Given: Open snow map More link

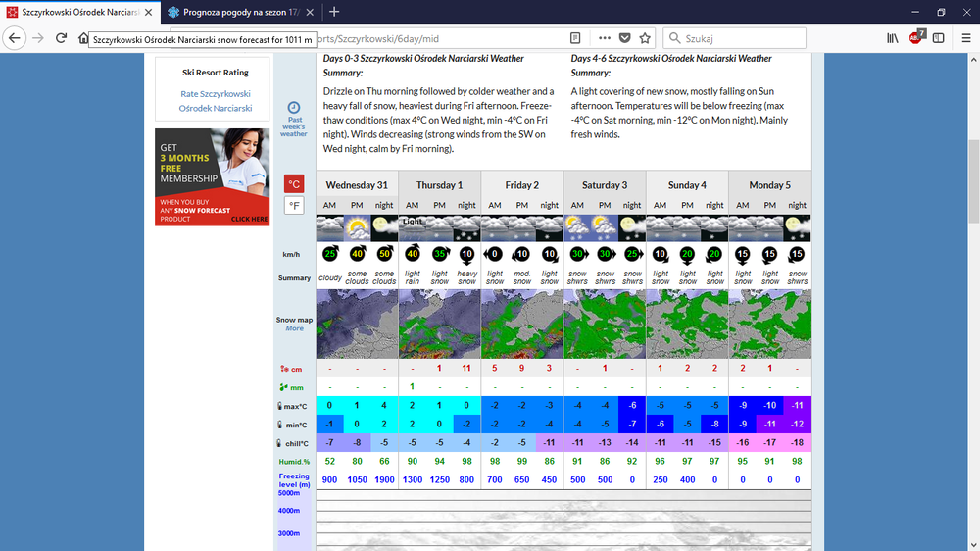Looking at the screenshot, I should tap(294, 328).
